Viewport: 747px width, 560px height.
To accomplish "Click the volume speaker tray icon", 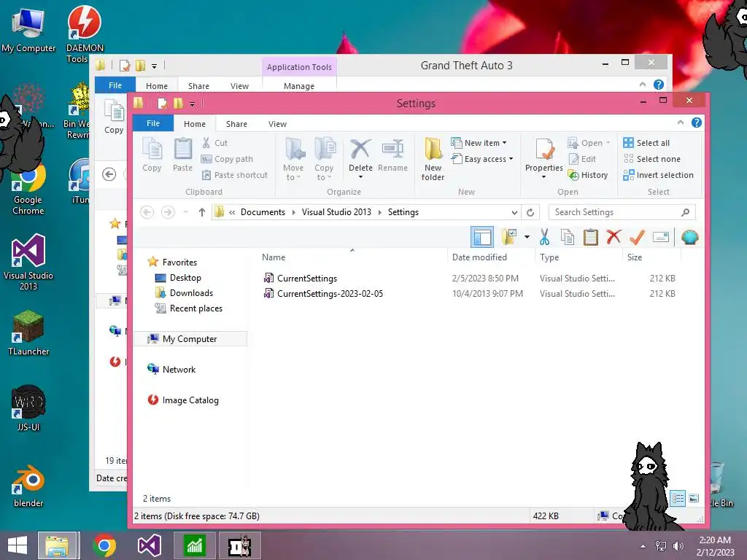I will point(678,545).
